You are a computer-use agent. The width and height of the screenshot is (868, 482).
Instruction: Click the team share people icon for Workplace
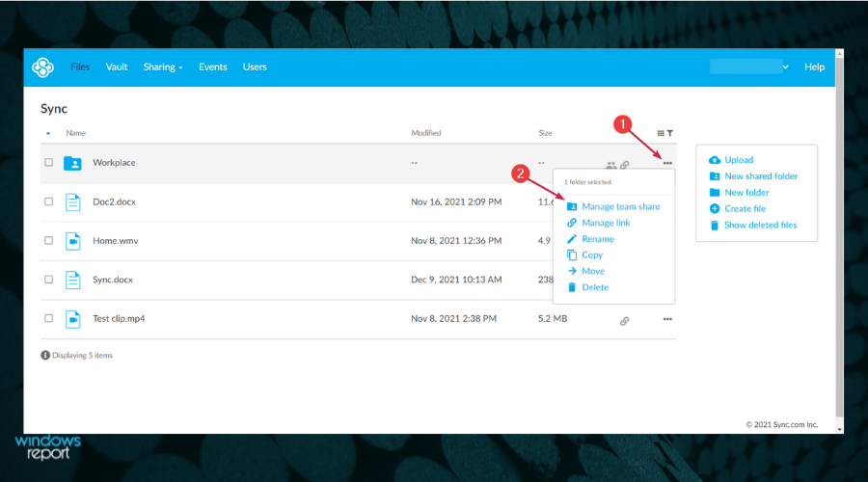pos(610,165)
